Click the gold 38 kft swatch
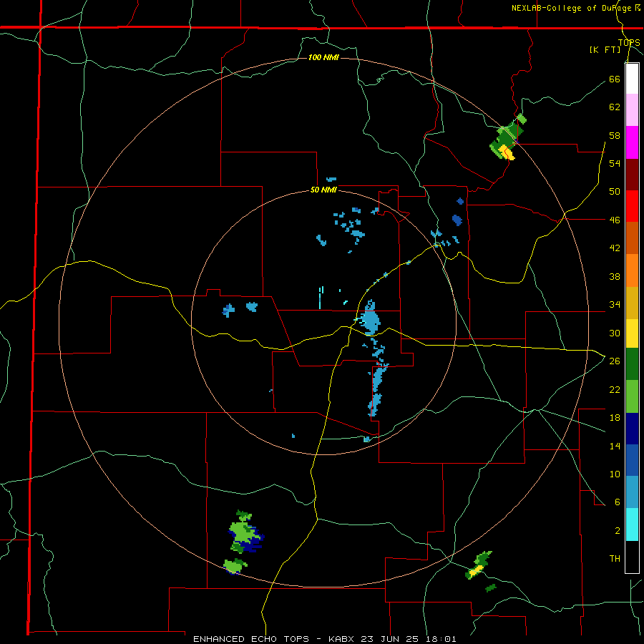This screenshot has height=644, width=644. click(x=632, y=303)
